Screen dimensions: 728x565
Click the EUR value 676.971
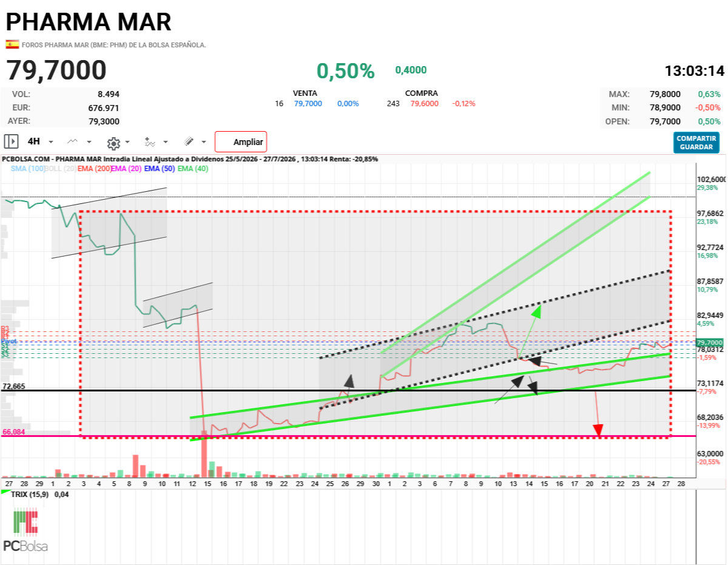[104, 108]
